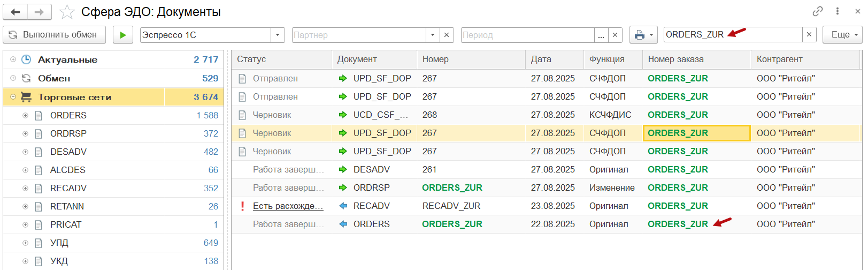Screen dimensions: 868x270
Task: Click the 3 674 count of Торговые сети
Action: coord(206,97)
